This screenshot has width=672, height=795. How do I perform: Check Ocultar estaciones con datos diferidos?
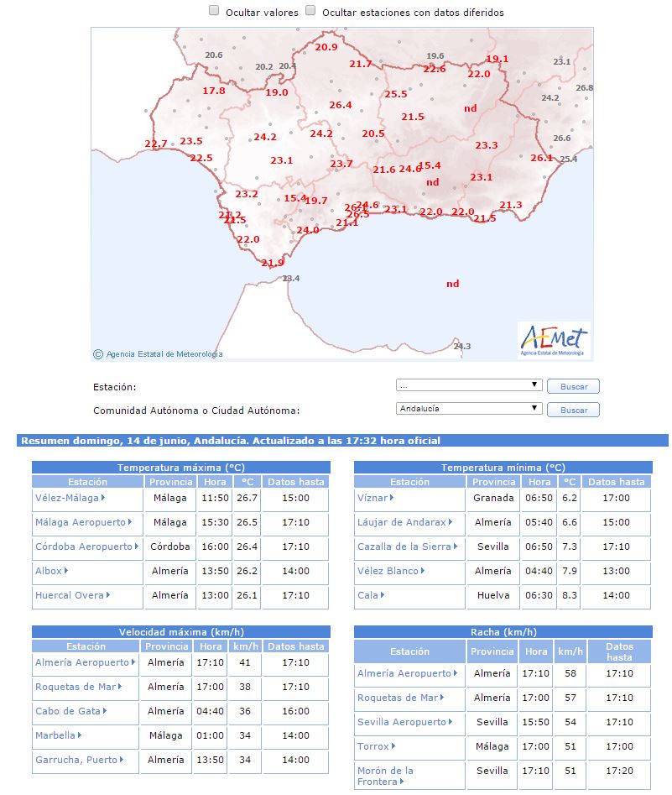310,12
